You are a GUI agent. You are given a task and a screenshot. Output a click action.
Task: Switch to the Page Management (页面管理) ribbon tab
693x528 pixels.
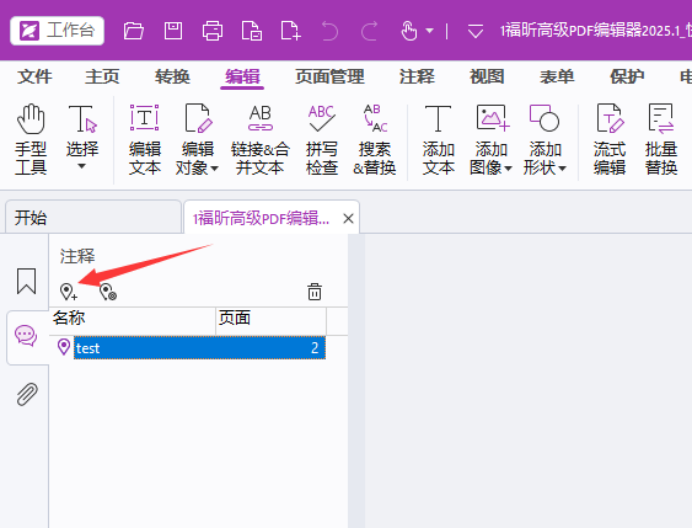click(329, 77)
